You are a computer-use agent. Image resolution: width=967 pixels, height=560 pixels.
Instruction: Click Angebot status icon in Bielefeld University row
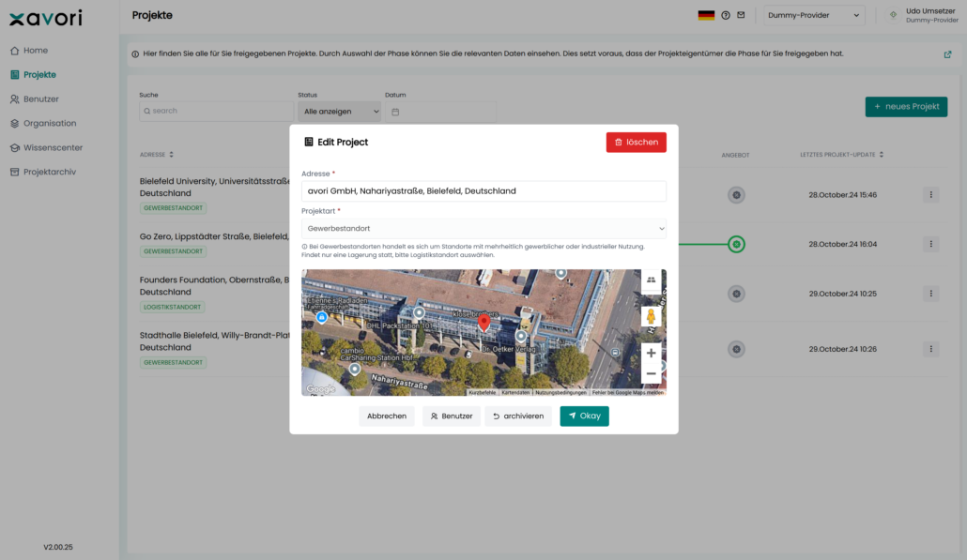(x=736, y=195)
